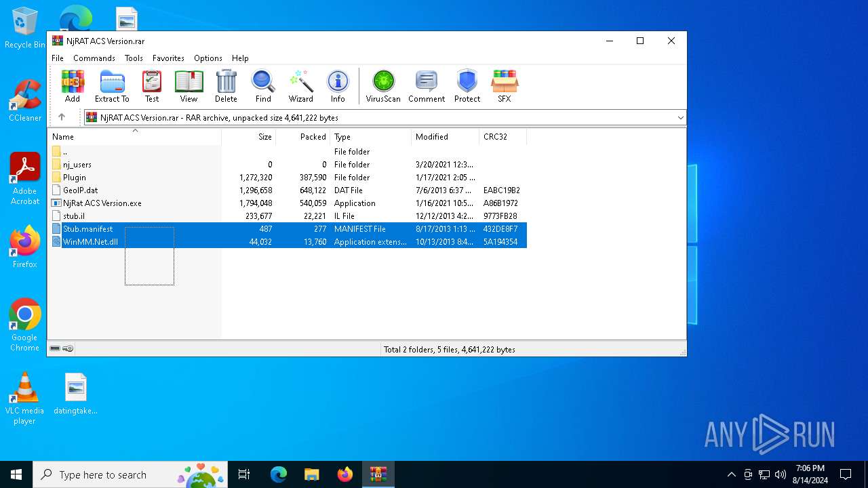Open the Help menu
The width and height of the screenshot is (868, 488).
coord(240,58)
